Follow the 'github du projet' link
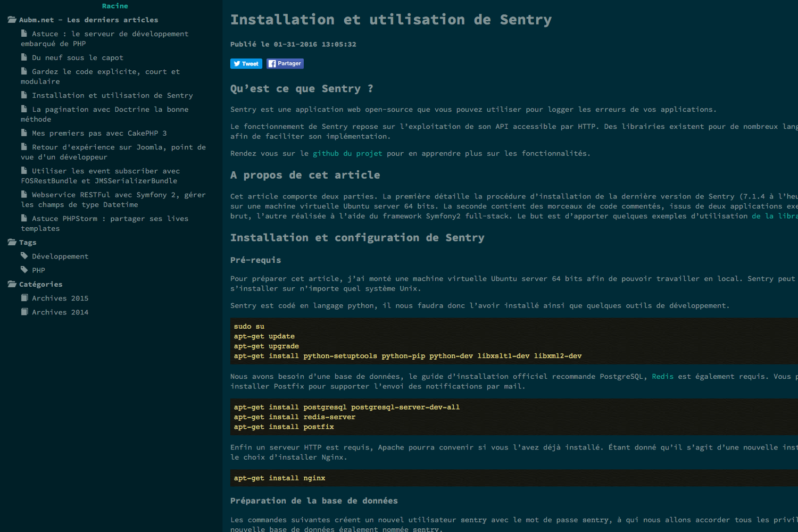Image resolution: width=798 pixels, height=532 pixels. click(x=347, y=153)
